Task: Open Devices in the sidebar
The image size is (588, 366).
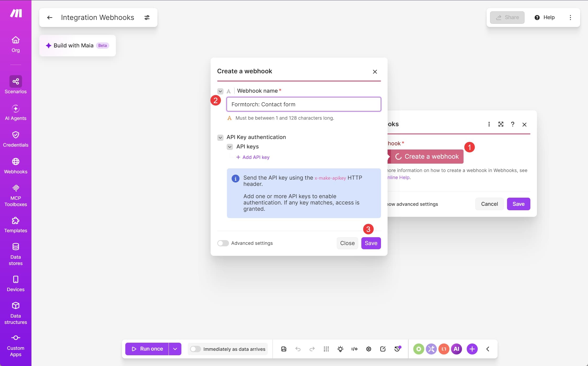Action: [15, 284]
